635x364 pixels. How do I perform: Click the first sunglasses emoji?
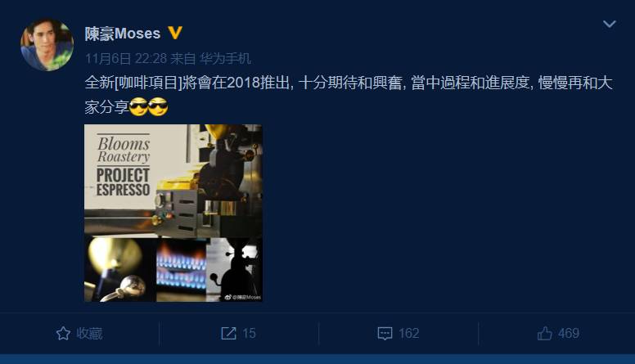pos(138,107)
